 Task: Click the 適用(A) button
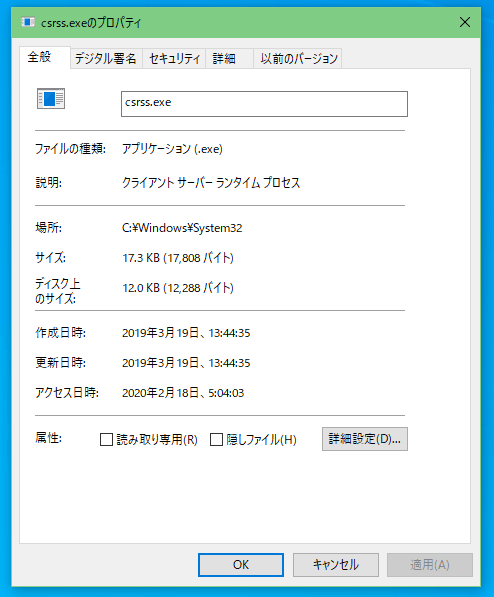(430, 565)
